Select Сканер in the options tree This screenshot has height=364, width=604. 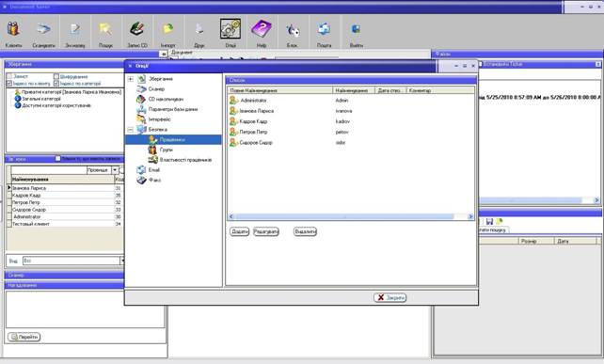point(156,89)
